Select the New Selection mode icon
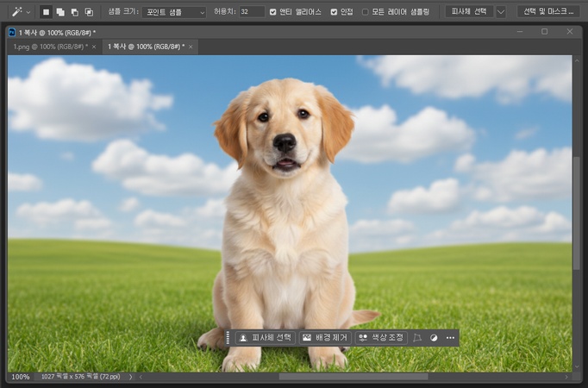Screen dimensions: 588x388 tap(47, 12)
